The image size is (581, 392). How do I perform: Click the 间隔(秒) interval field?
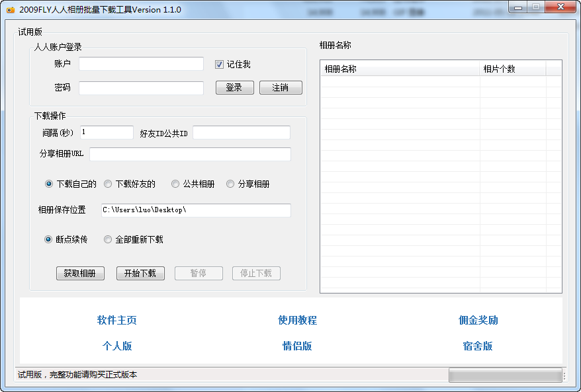tap(107, 132)
